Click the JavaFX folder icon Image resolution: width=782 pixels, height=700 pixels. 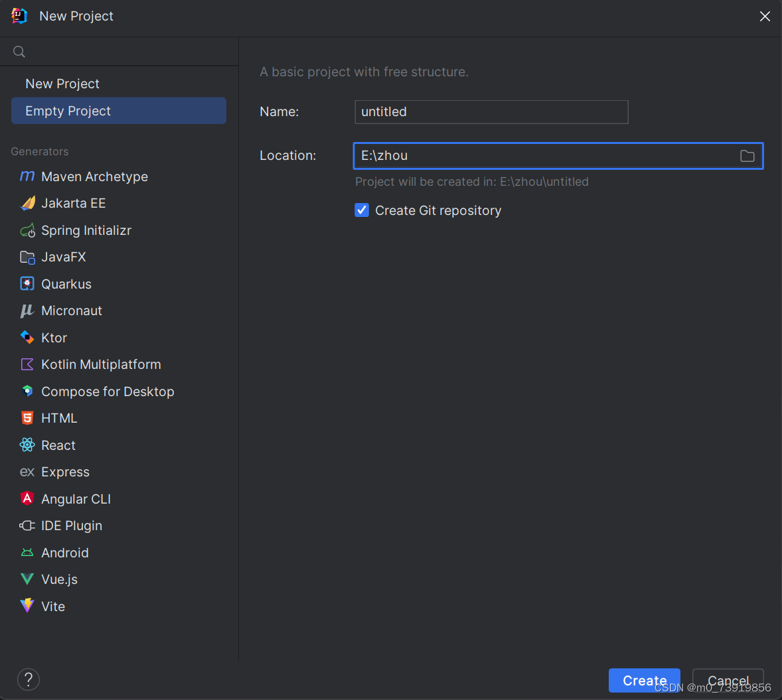point(27,257)
